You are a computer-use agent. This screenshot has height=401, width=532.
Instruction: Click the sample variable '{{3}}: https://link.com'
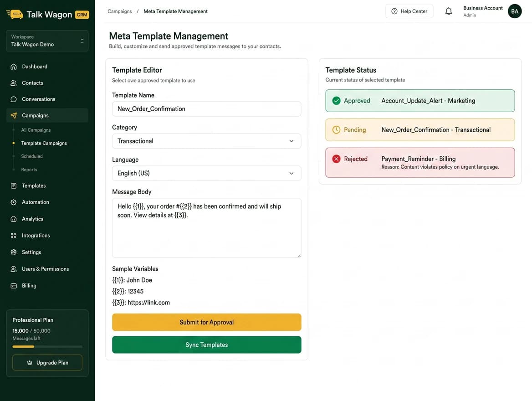tap(141, 303)
